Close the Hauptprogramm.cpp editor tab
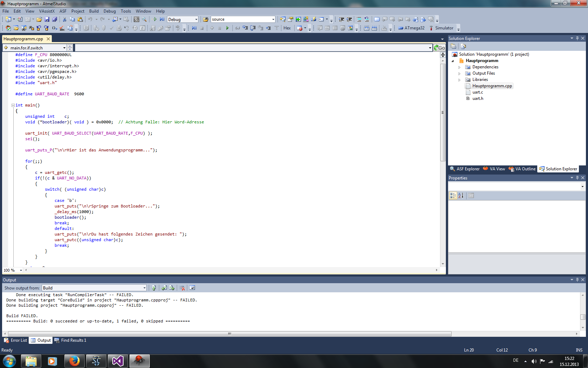 point(48,39)
